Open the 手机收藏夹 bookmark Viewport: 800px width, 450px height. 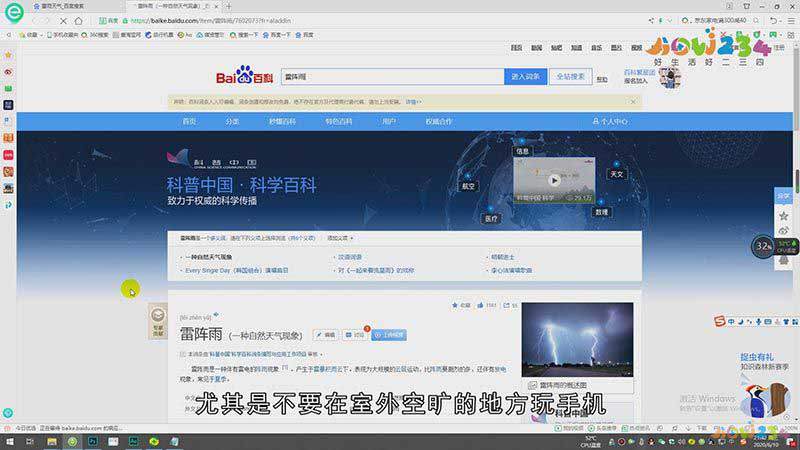pyautogui.click(x=63, y=35)
